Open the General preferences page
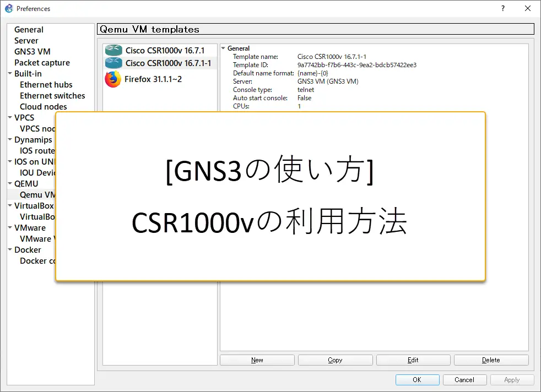The width and height of the screenshot is (541, 392). [29, 30]
